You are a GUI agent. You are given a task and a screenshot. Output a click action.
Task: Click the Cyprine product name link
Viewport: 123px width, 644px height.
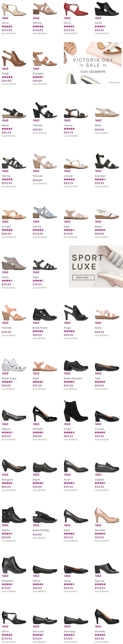pos(99,581)
